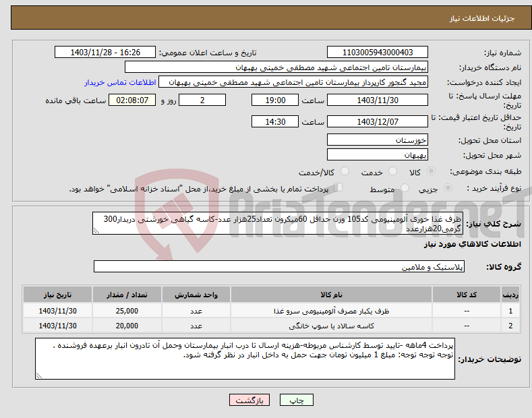This screenshot has width=532, height=418.
Task: Click the delivery province field خوزستان
Action: click(378, 140)
